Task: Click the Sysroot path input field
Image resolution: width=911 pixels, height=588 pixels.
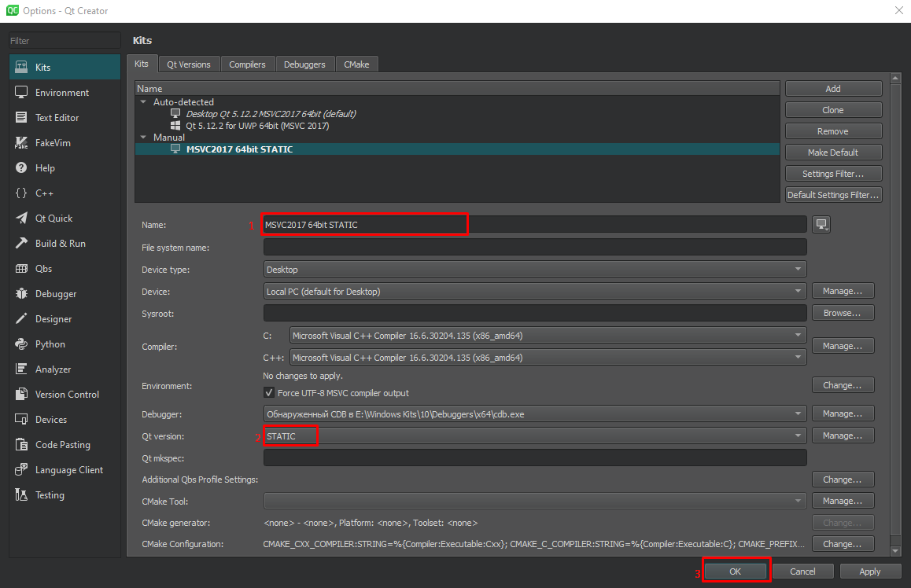Action: click(534, 313)
